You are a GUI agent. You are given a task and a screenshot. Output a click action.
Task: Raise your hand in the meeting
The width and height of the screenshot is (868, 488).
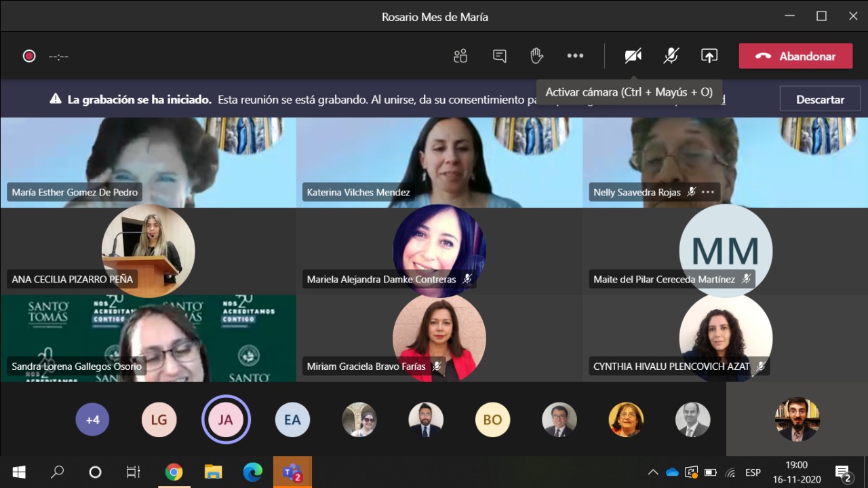[x=537, y=56]
